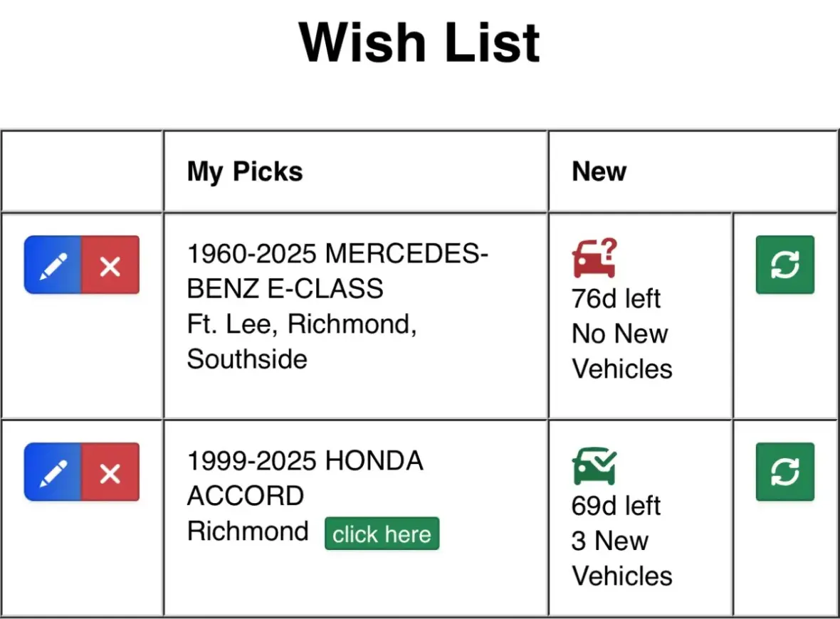
Task: Click the "No New Vehicles" status text
Action: coord(621,351)
